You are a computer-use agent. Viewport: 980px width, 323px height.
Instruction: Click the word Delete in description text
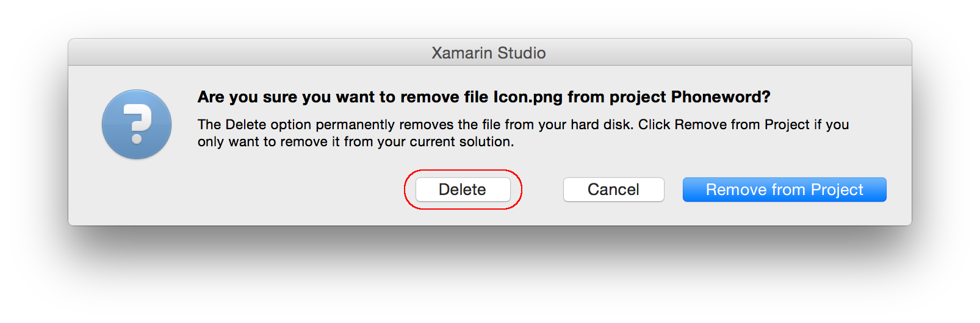coord(245,124)
